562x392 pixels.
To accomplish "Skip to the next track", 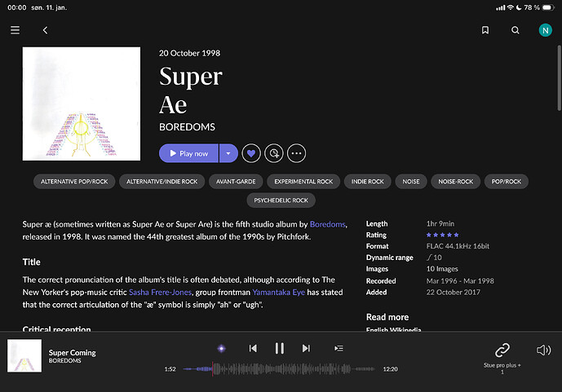I will (307, 349).
